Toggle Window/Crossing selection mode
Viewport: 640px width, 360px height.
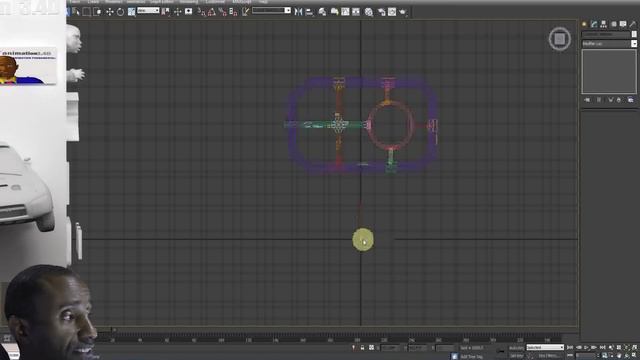click(x=98, y=12)
